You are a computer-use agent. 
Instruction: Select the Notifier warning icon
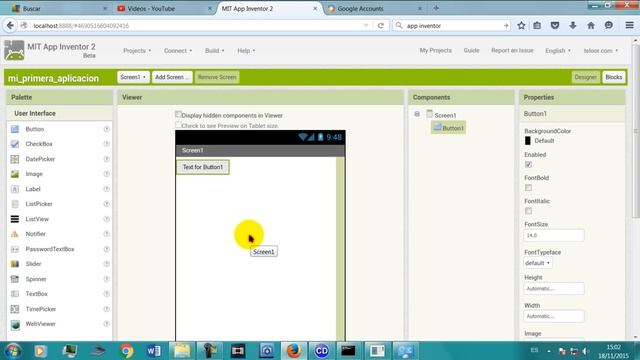(15, 234)
